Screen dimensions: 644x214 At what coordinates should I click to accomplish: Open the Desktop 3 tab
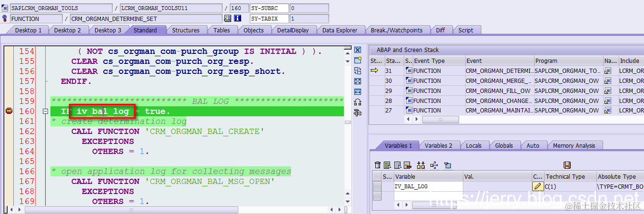[108, 30]
